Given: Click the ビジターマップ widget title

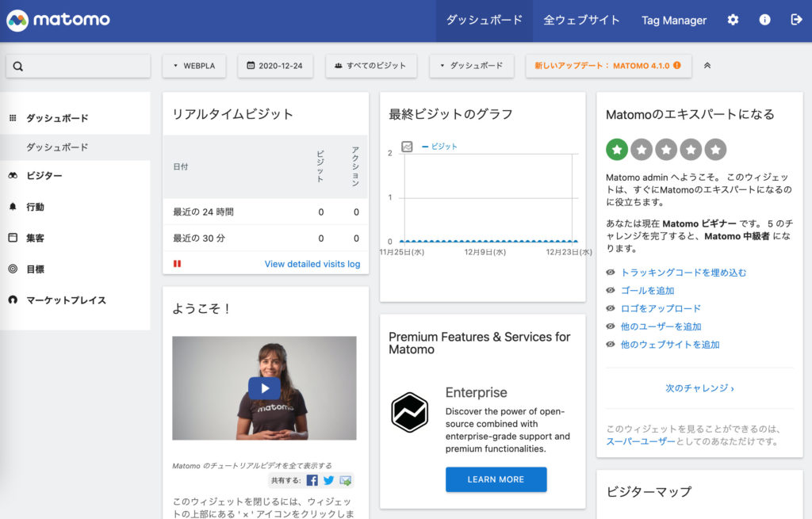Looking at the screenshot, I should click(649, 491).
